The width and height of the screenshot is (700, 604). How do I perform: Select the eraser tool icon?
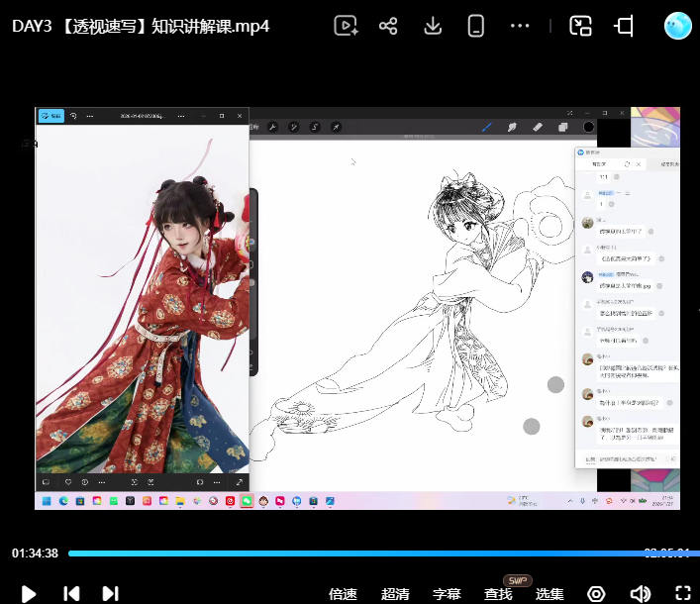538,127
